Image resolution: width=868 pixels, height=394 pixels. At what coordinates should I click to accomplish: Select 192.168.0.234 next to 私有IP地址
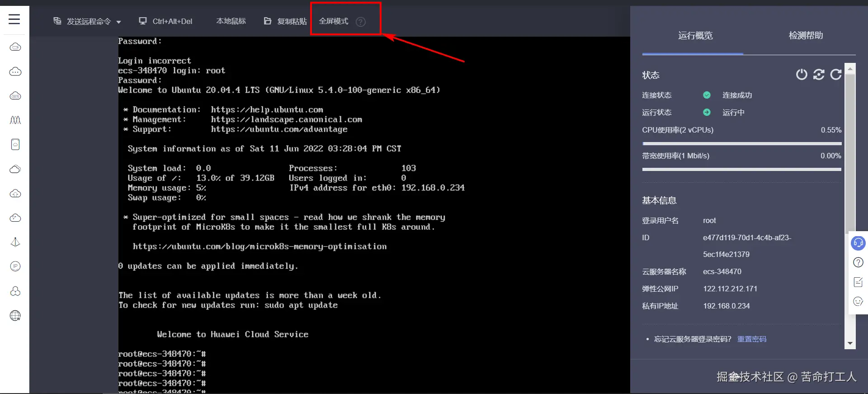click(726, 306)
